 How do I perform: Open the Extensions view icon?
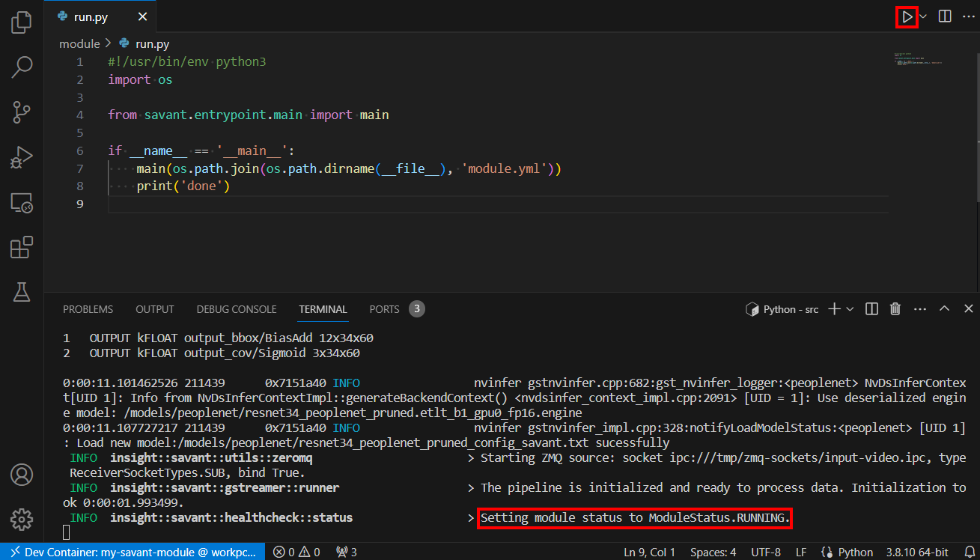point(21,247)
